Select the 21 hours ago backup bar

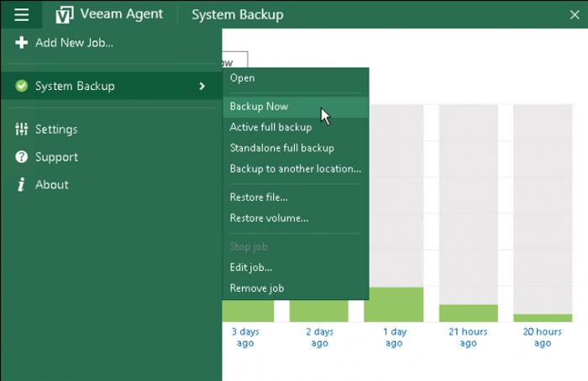click(469, 313)
